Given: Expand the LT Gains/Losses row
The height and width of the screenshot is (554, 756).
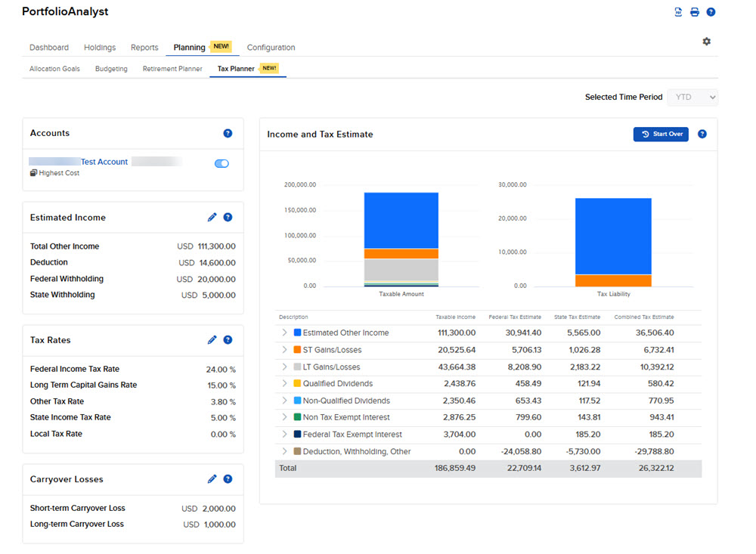Looking at the screenshot, I should click(x=284, y=367).
